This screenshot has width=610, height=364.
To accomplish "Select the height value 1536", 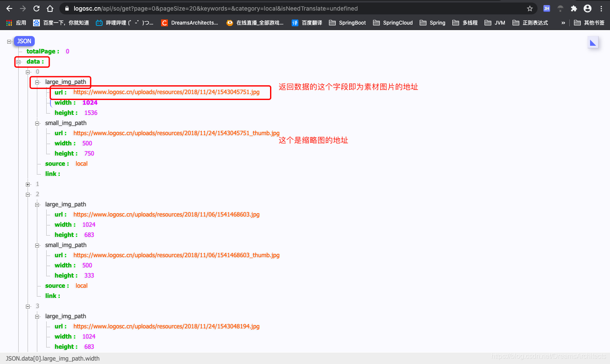I will tap(91, 113).
